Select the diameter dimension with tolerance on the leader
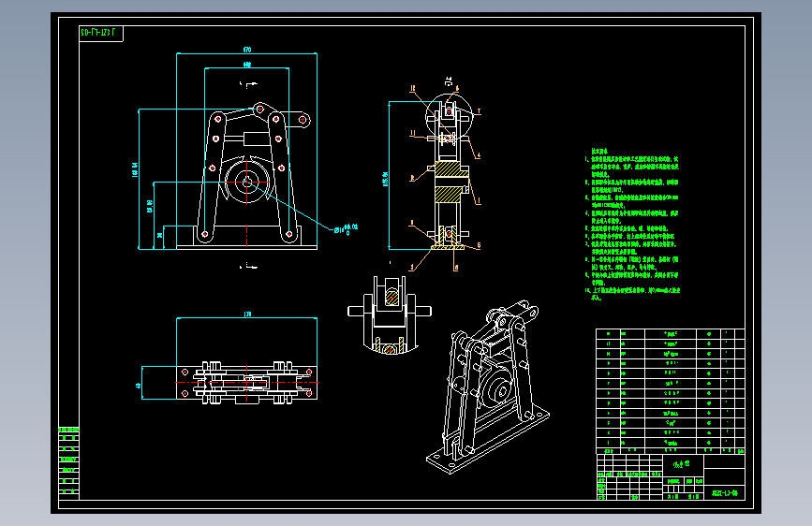Image resolution: width=812 pixels, height=526 pixels. click(346, 229)
